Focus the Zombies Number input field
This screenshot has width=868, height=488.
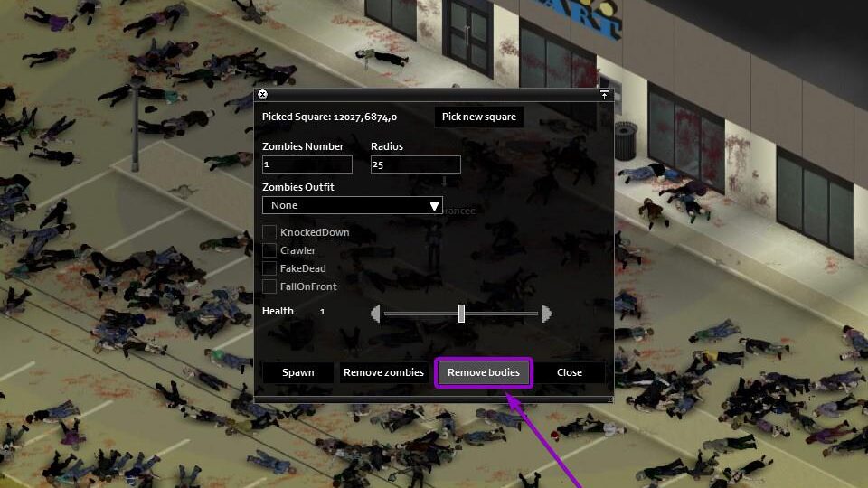point(307,164)
